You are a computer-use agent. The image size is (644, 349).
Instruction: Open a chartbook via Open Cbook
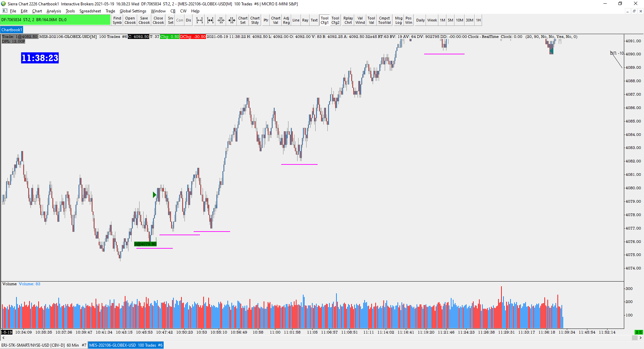coord(130,20)
